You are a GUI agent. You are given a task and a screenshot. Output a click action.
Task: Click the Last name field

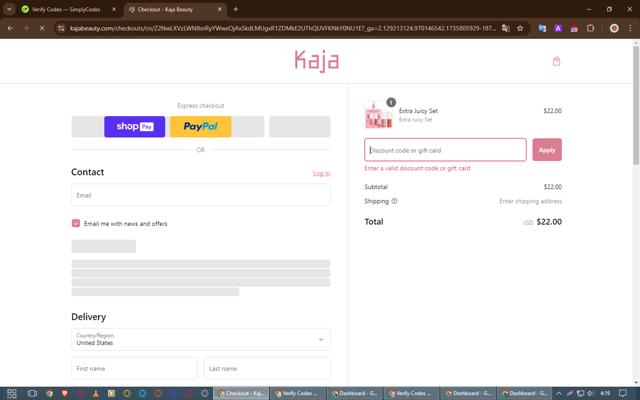[267, 368]
